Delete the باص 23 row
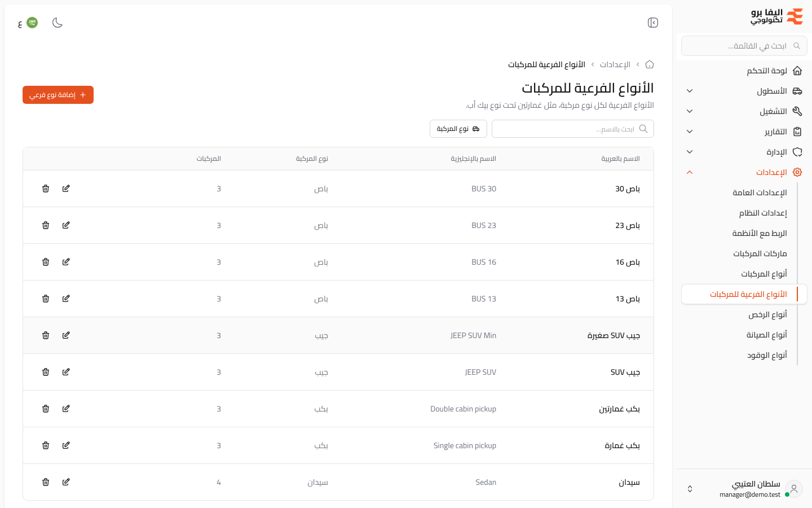 [46, 225]
